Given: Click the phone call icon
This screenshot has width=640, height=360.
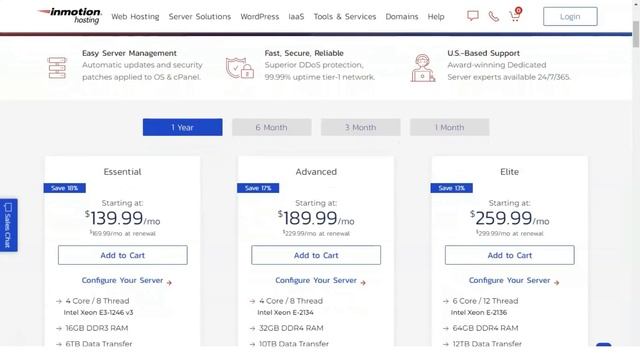Looking at the screenshot, I should tap(493, 16).
